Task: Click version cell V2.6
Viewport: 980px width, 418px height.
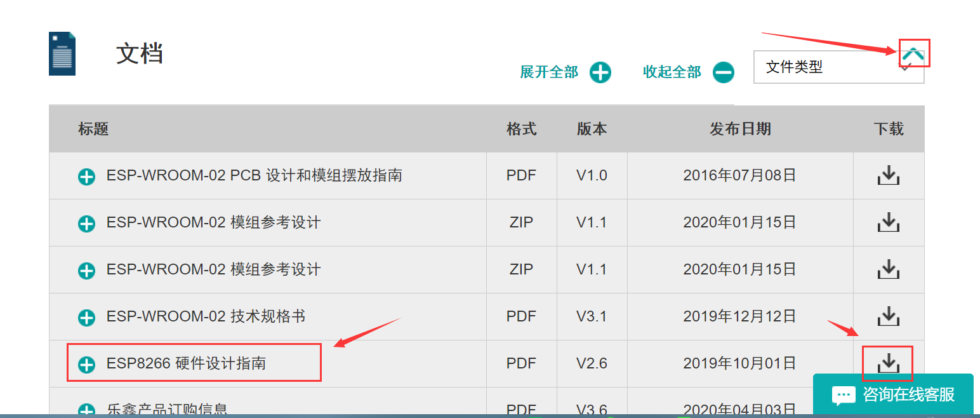Action: pyautogui.click(x=592, y=363)
